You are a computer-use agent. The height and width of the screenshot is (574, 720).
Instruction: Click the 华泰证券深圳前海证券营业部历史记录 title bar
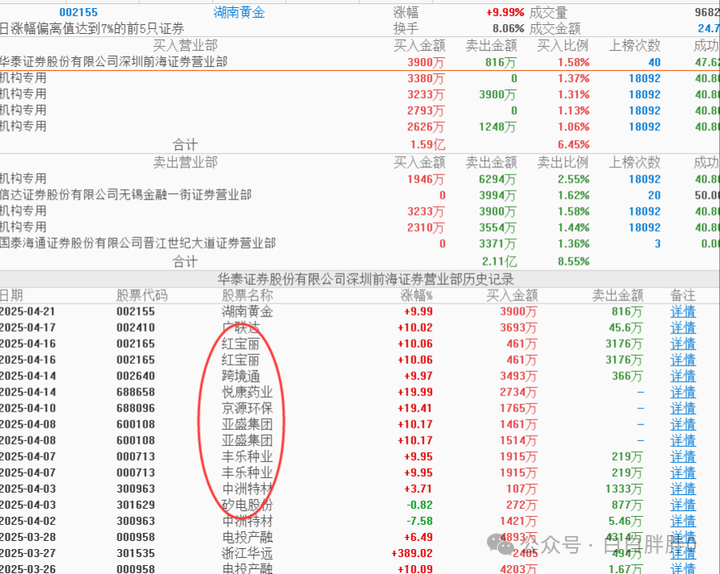click(x=366, y=279)
